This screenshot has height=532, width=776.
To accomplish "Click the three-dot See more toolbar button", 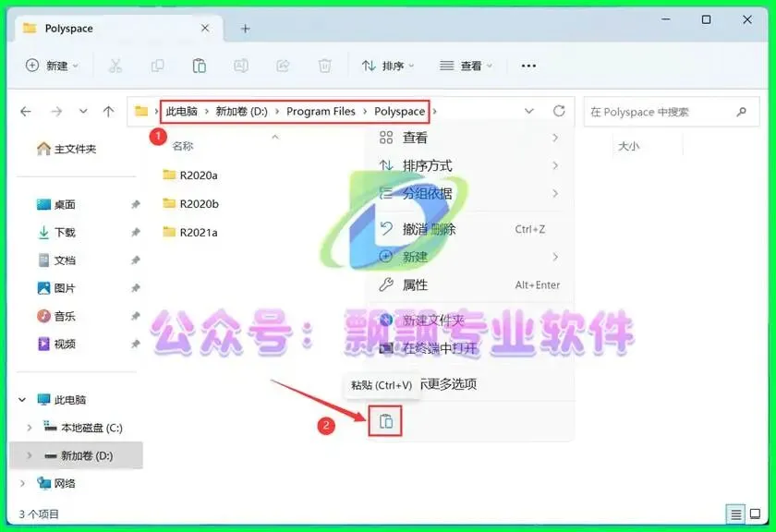I will pyautogui.click(x=528, y=66).
